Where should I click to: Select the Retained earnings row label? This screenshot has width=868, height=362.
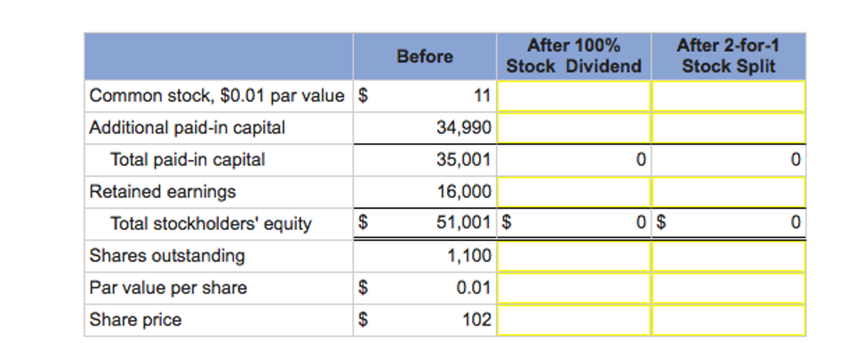[162, 192]
